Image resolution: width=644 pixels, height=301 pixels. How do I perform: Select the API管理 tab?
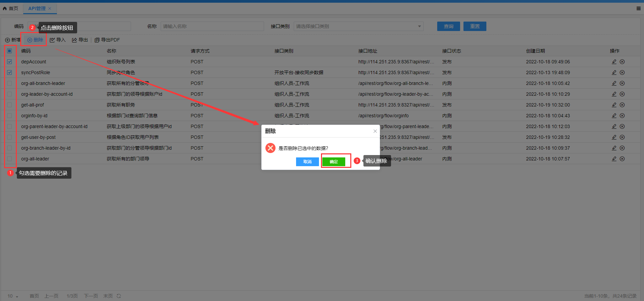click(x=37, y=8)
